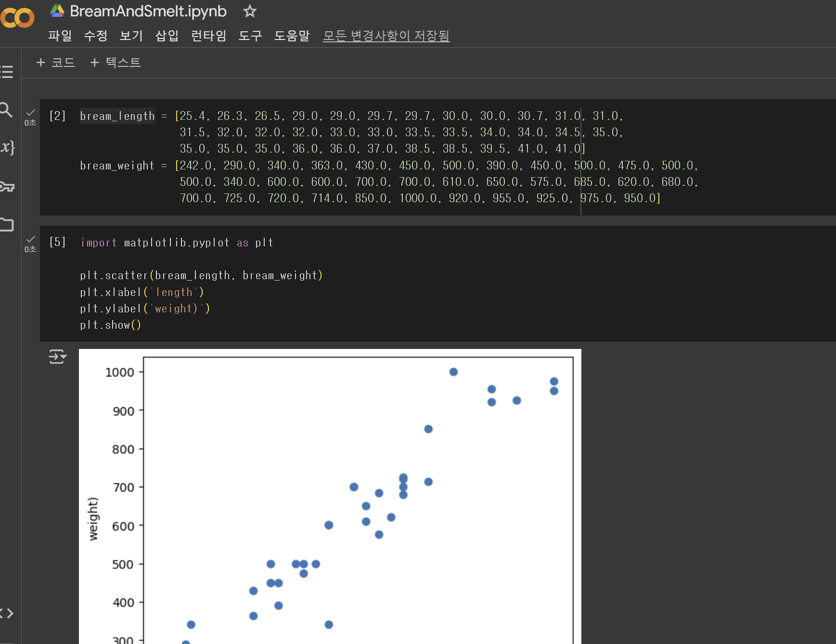Open the search and replace panel

(x=6, y=110)
